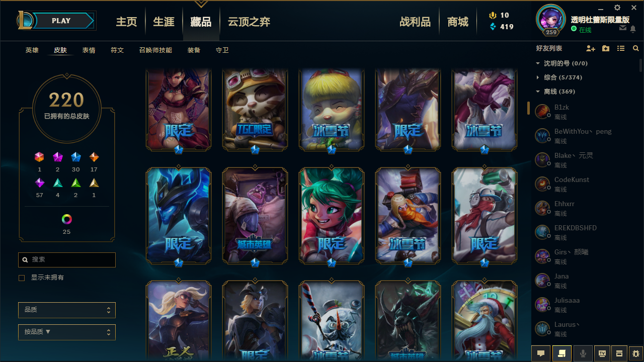The image size is (644, 362).
Task: Open the bug report icon
Action: pos(636,353)
